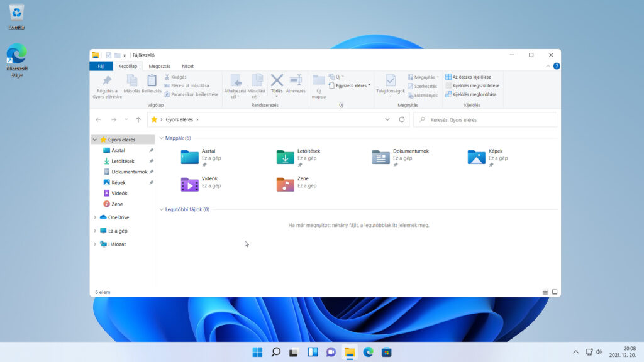Select the Dokumentumok folder tile
The height and width of the screenshot is (362, 644).
pyautogui.click(x=401, y=157)
